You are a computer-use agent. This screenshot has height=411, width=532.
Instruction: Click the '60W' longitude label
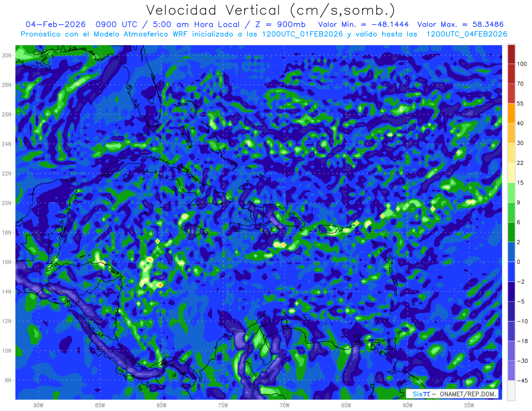click(x=408, y=405)
